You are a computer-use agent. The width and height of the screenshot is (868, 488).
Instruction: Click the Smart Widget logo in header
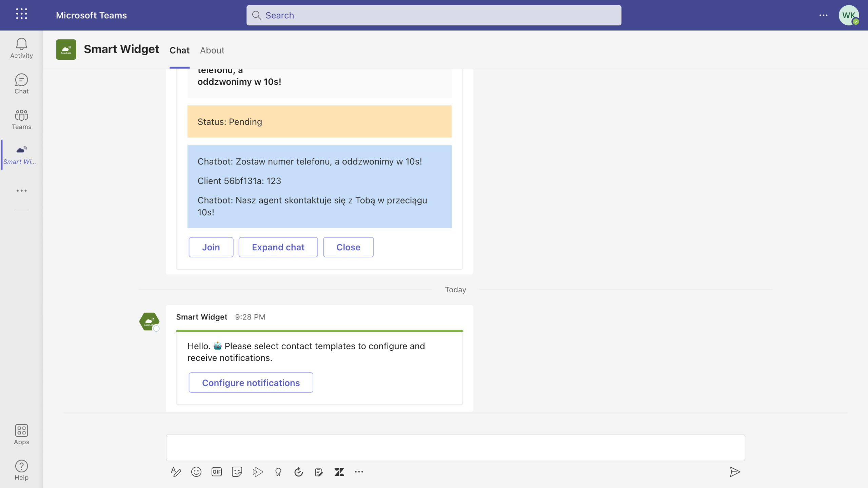coord(66,50)
